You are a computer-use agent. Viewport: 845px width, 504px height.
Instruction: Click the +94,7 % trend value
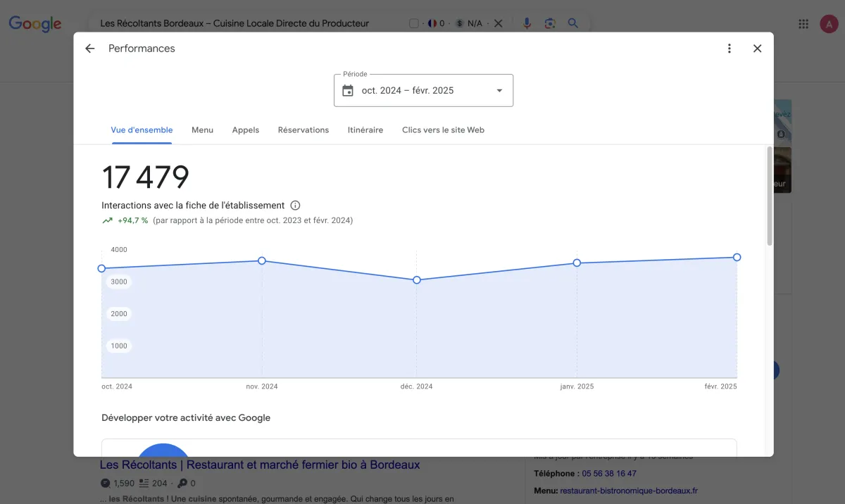click(133, 220)
